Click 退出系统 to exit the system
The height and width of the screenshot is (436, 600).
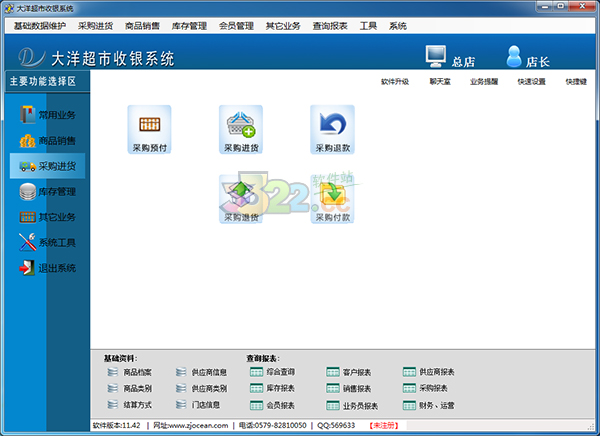(48, 268)
